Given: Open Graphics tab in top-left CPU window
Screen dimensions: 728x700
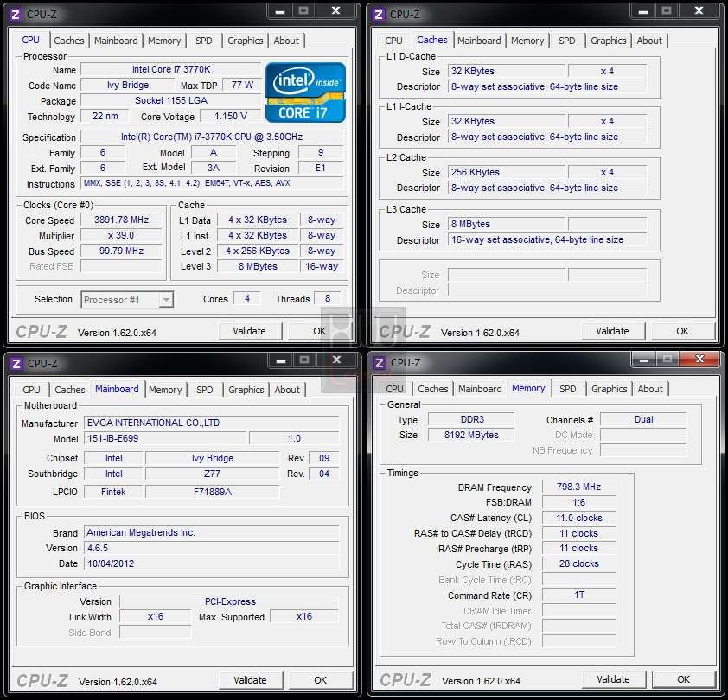Looking at the screenshot, I should [x=246, y=41].
